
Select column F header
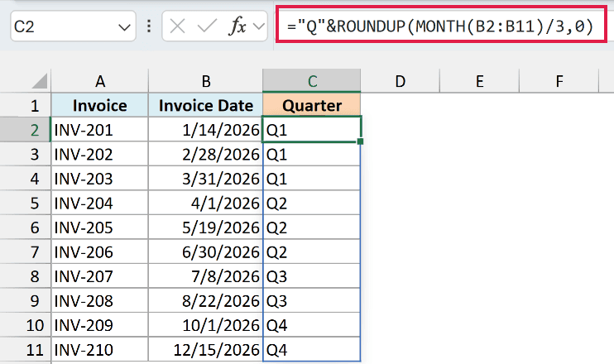tap(559, 81)
